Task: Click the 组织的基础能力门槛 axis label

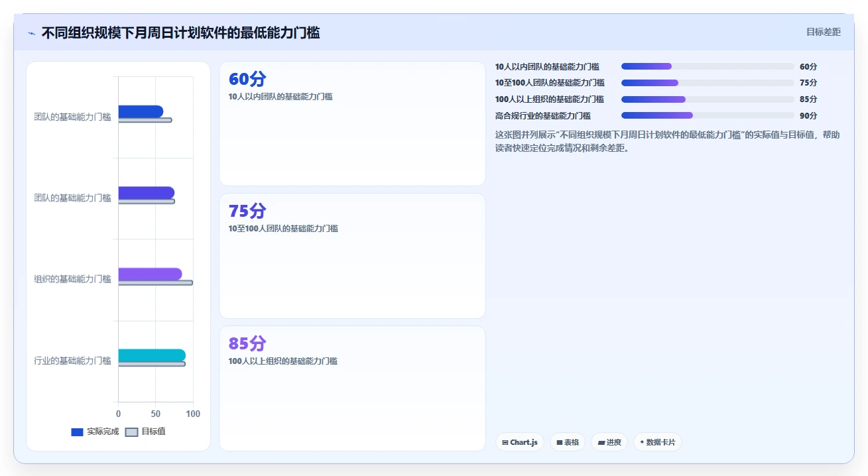Action: click(x=73, y=279)
